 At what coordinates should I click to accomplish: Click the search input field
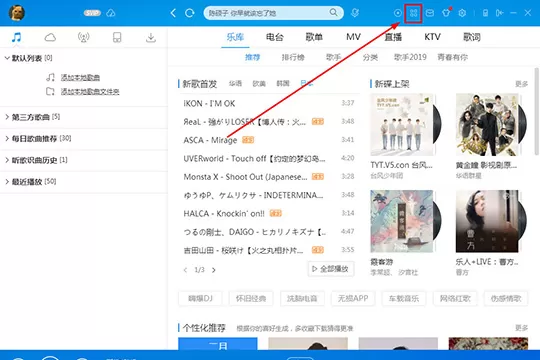click(267, 13)
